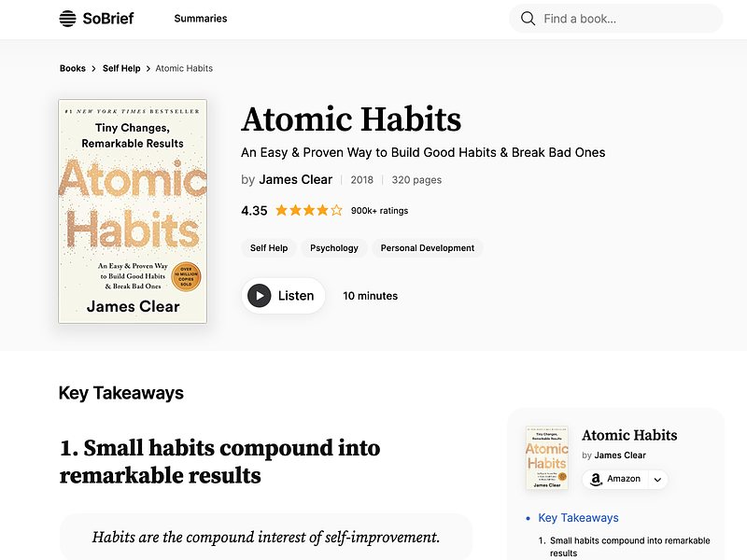Click the 900k+ ratings text
The height and width of the screenshot is (560, 747).
click(x=380, y=211)
